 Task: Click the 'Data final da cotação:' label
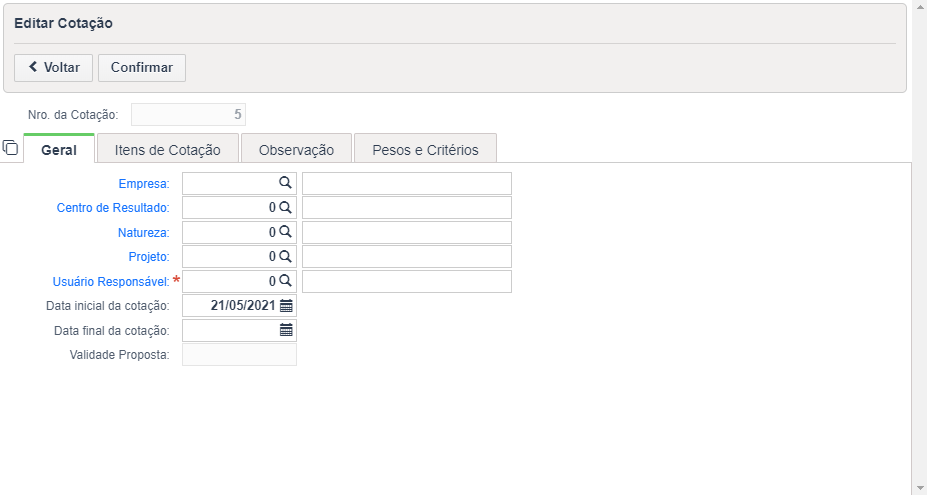112,331
